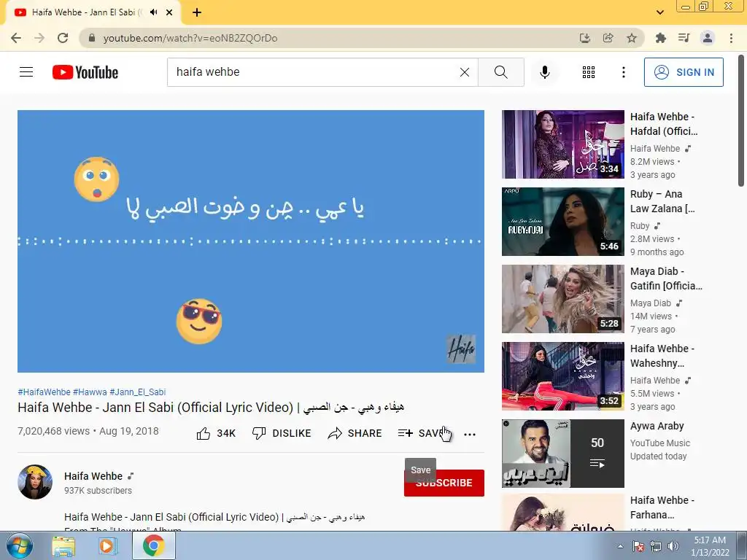Show hidden tray icons arrow
Screen dimensions: 747x560
click(620, 546)
